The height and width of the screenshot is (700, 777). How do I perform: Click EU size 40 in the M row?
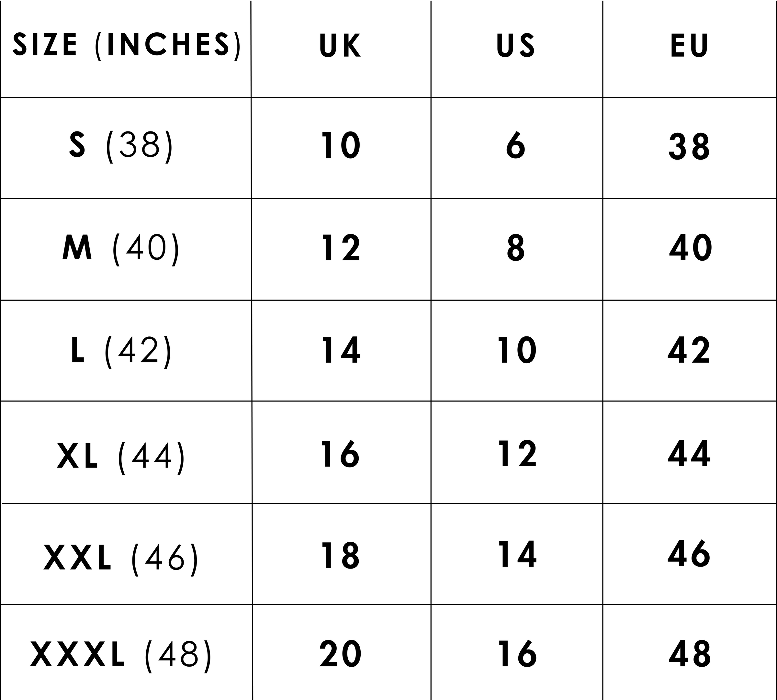690,248
